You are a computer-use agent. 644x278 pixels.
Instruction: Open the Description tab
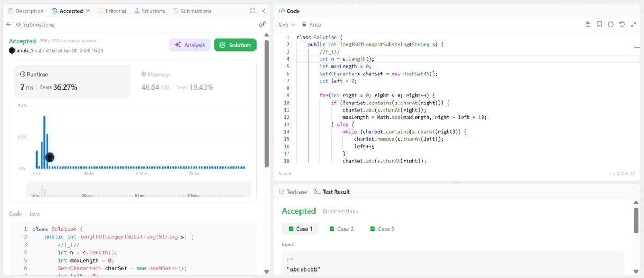pos(26,11)
